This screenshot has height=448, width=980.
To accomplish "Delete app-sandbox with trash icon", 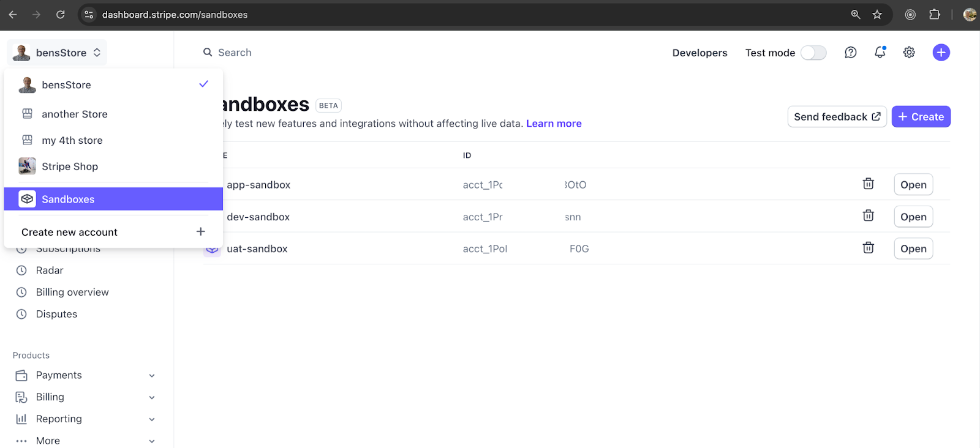I will 868,184.
